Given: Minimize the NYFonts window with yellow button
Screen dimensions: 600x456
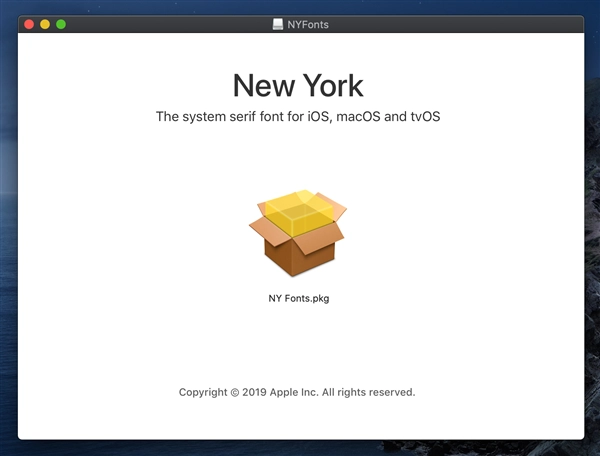Looking at the screenshot, I should 45,24.
